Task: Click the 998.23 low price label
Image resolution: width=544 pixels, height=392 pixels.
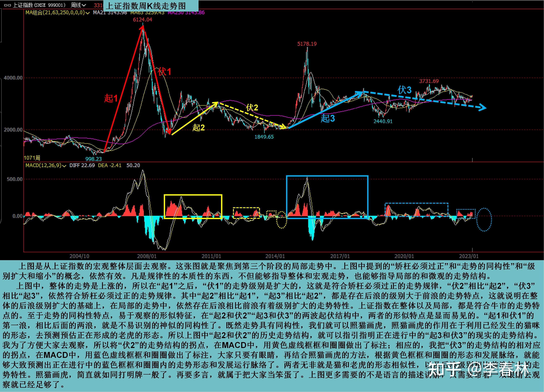Action: [94, 159]
